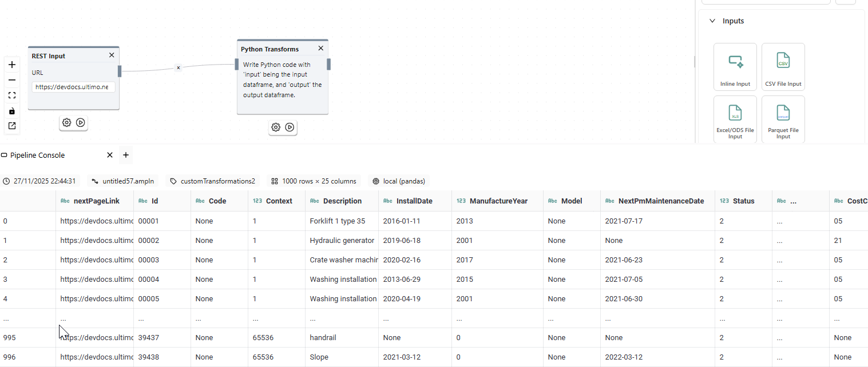Add an Inline Input node
868x367 pixels.
(735, 66)
